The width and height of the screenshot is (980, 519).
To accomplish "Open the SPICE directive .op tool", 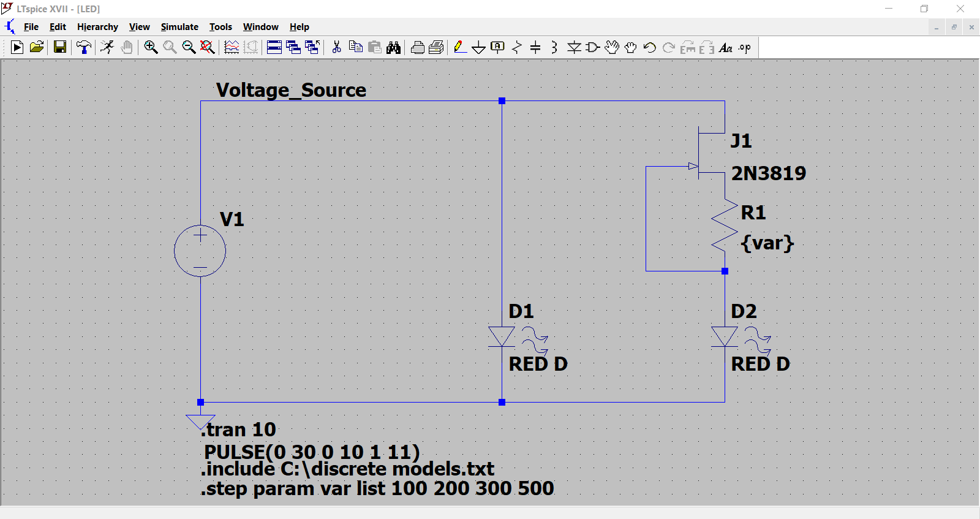I will coord(745,47).
